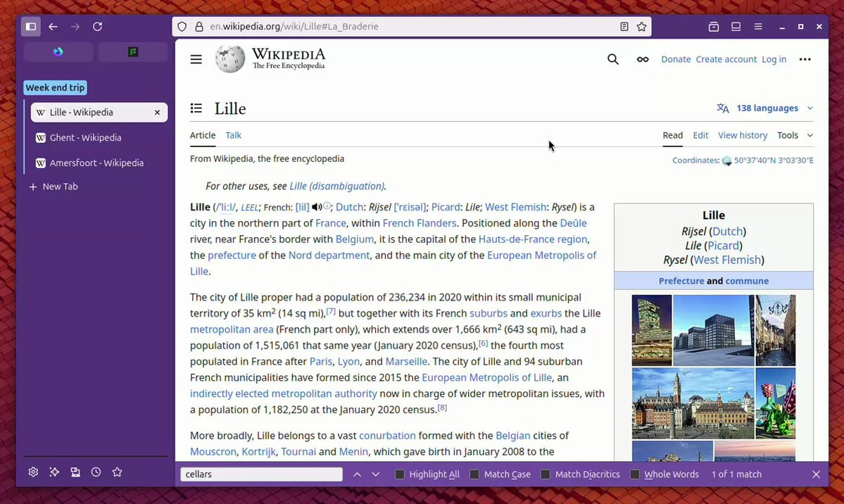Open the list all tabs icon

pos(714,26)
